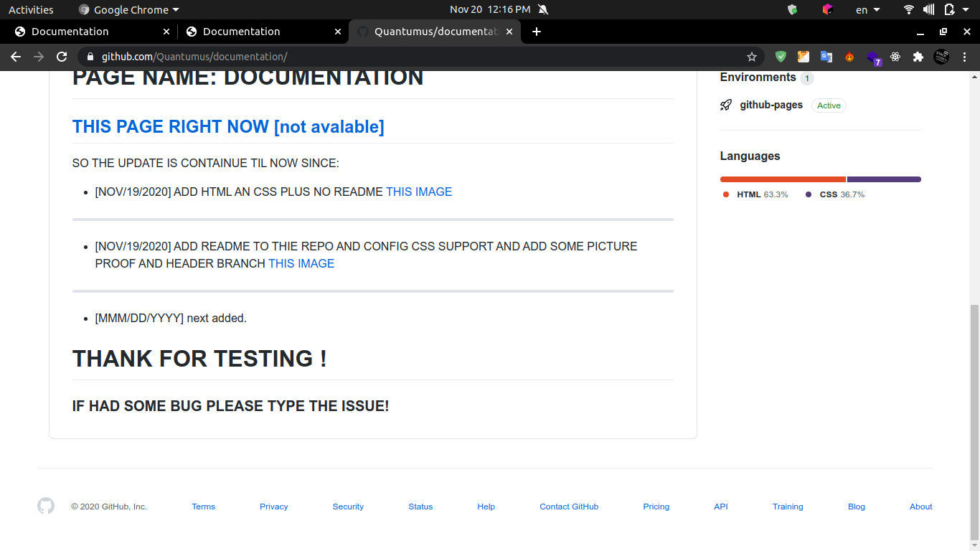Image resolution: width=980 pixels, height=551 pixels.
Task: Open the AdGuard green shield extension
Action: [781, 57]
